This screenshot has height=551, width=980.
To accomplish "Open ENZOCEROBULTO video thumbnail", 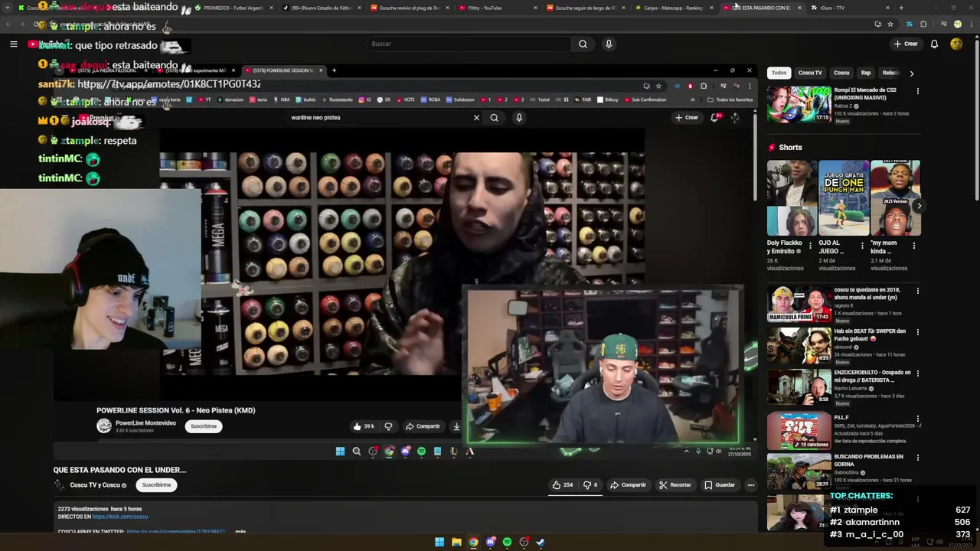I will 799,386.
